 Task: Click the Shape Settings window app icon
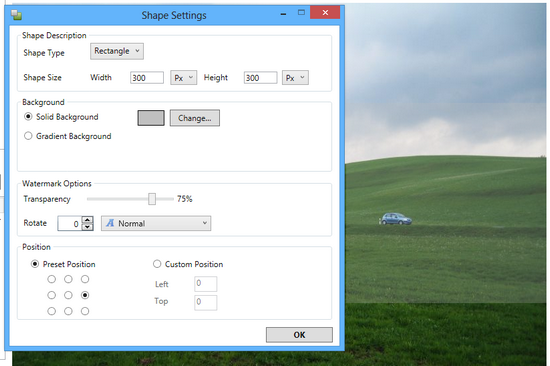16,15
